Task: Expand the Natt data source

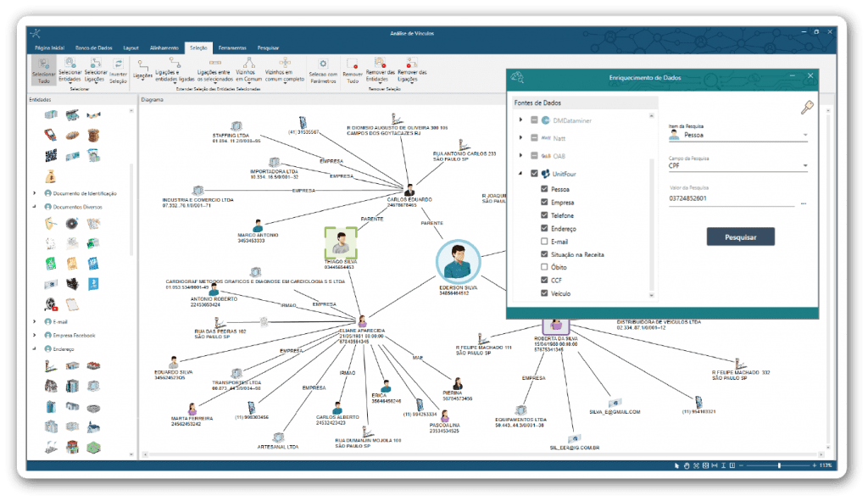Action: point(521,137)
